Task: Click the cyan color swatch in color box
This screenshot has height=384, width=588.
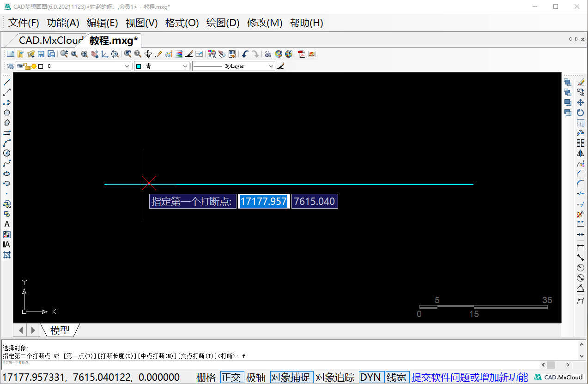Action: pyautogui.click(x=139, y=66)
